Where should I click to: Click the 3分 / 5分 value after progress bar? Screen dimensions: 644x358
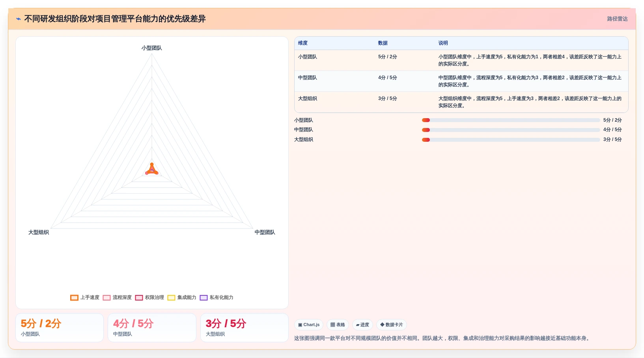[612, 139]
